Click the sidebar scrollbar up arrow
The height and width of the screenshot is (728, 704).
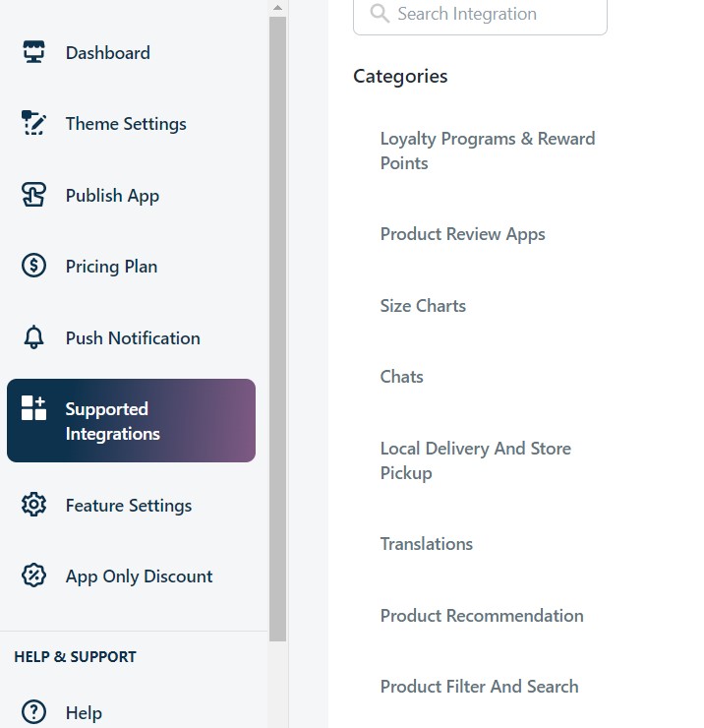(277, 8)
